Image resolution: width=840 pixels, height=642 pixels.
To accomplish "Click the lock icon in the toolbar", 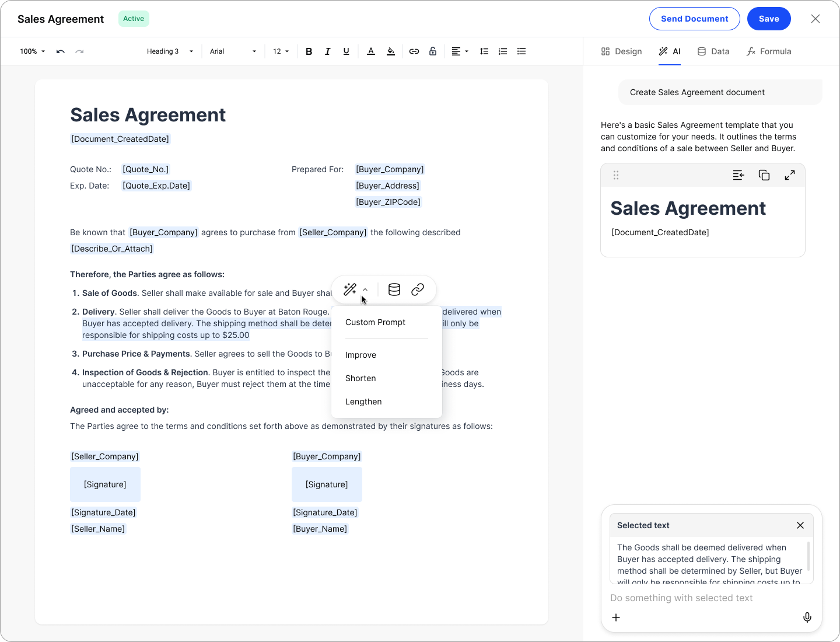I will (433, 51).
